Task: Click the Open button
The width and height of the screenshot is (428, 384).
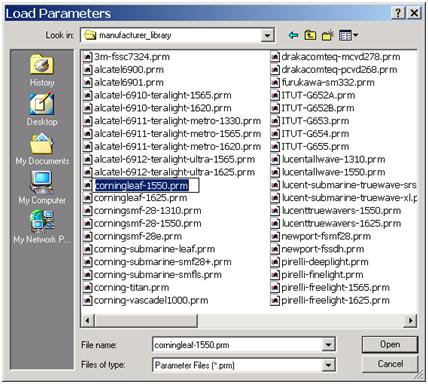Action: click(x=390, y=344)
